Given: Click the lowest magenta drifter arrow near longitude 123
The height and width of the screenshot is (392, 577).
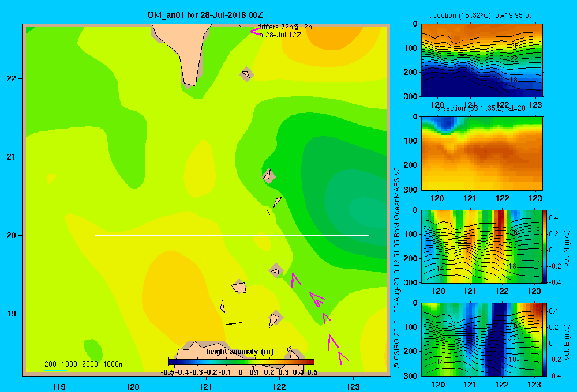Looking at the screenshot, I should tap(343, 357).
